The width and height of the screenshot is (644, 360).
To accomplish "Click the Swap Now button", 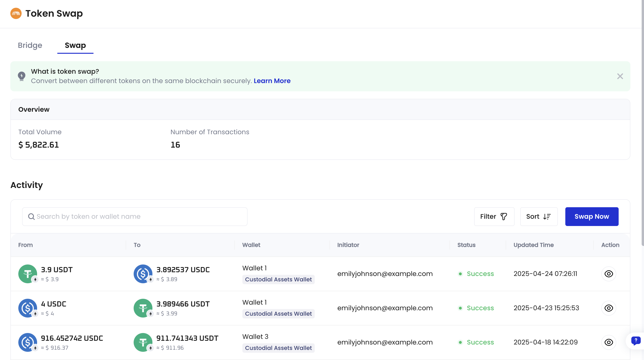I will 591,216.
